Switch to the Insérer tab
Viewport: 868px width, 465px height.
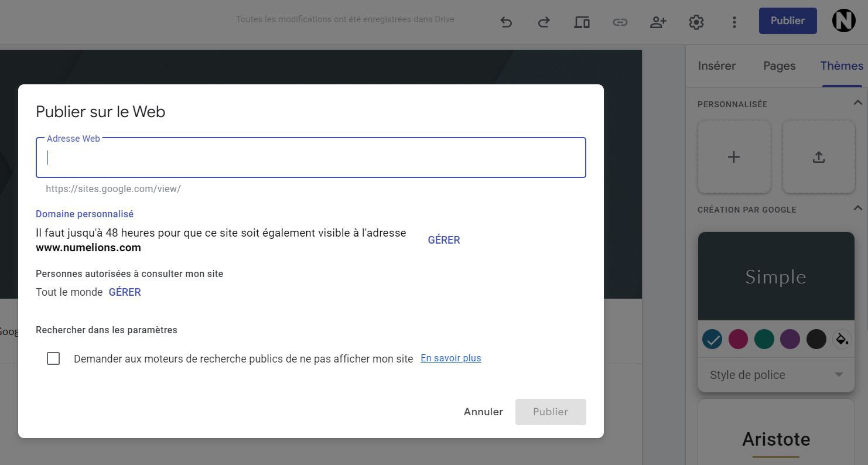coord(717,66)
